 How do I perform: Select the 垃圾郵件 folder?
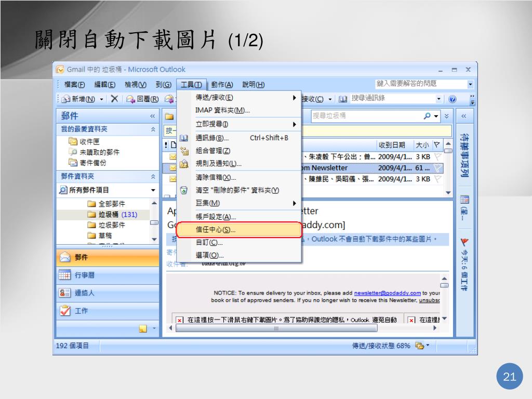(106, 225)
